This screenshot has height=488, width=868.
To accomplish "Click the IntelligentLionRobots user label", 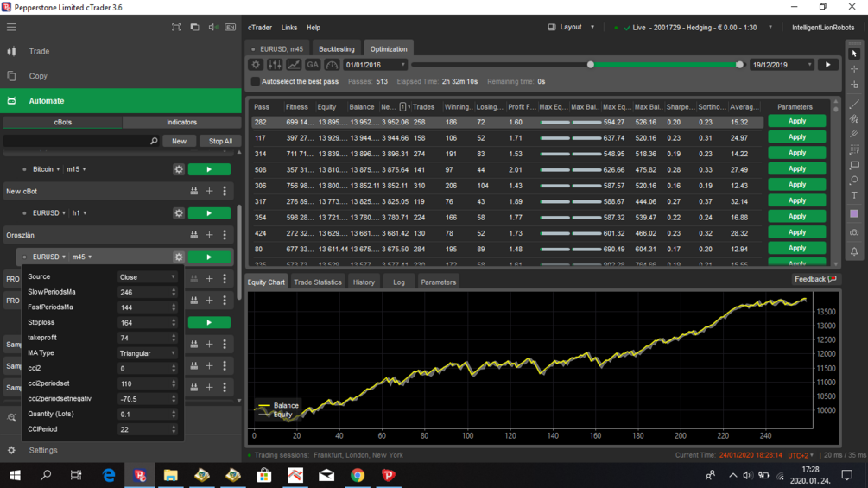I will click(x=822, y=27).
